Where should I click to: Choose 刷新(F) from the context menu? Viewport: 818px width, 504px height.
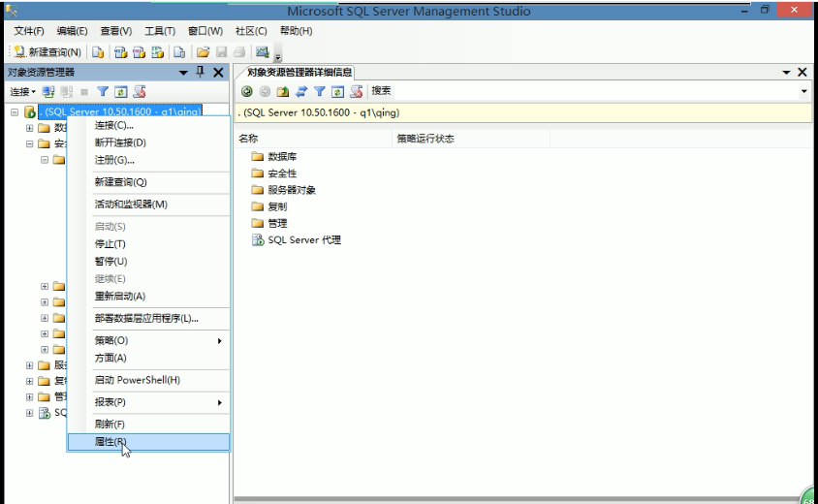click(x=148, y=425)
